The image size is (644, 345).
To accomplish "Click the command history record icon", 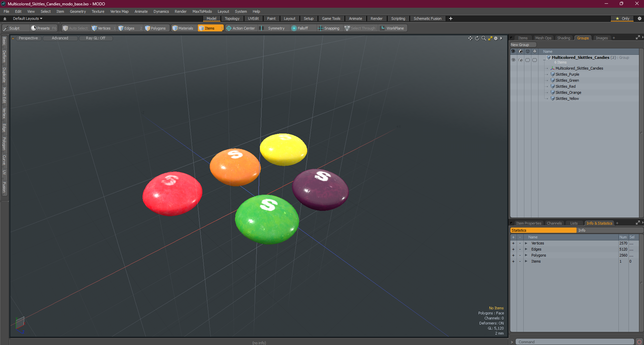I will (639, 342).
